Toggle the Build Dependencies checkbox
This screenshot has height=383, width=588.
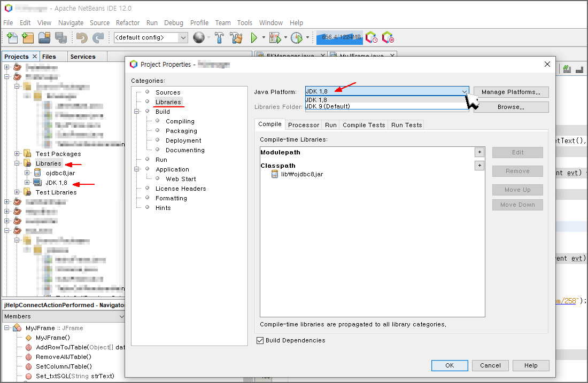coord(260,340)
